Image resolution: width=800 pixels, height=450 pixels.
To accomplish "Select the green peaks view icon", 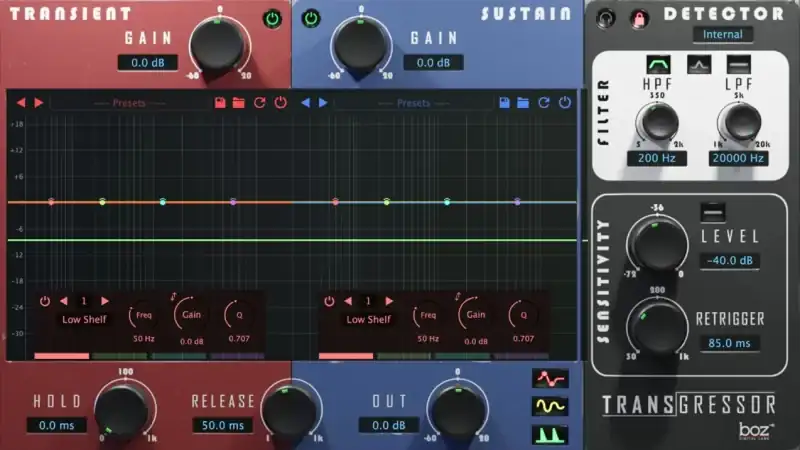I will [549, 435].
